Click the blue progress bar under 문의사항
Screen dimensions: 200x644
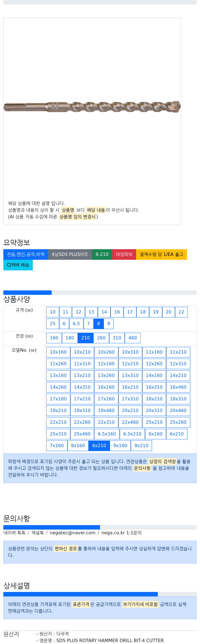click(x=52, y=527)
